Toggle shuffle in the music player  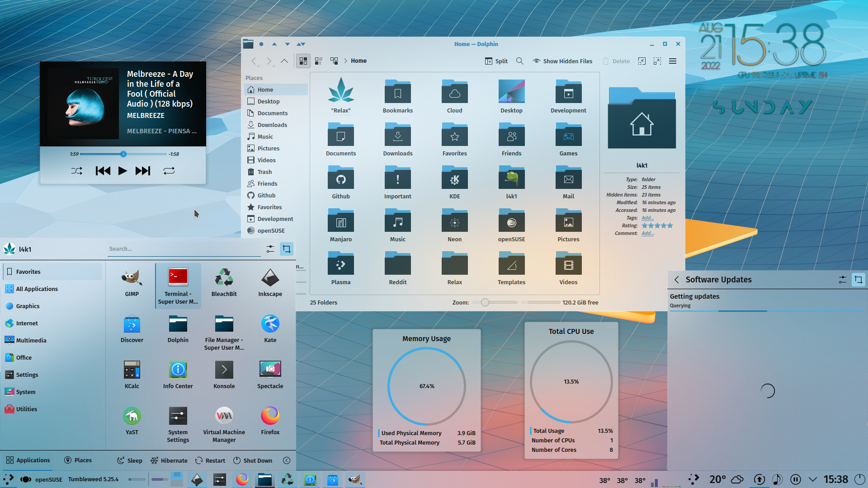pos(77,171)
